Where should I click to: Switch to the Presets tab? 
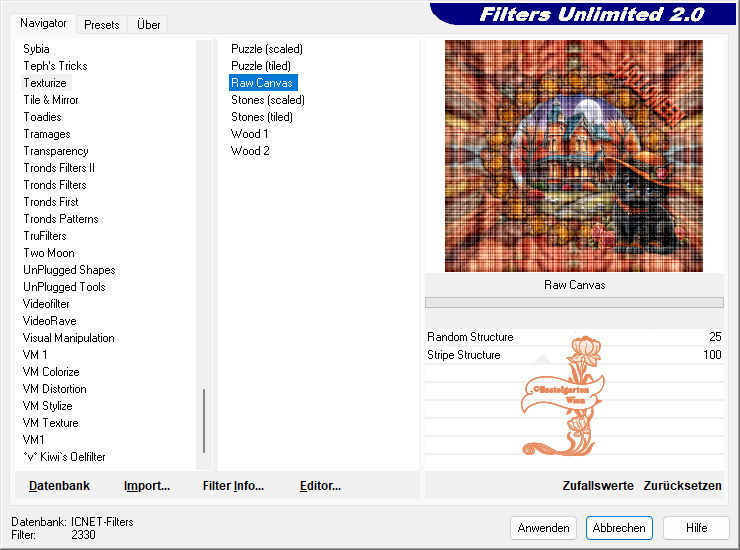[x=101, y=24]
